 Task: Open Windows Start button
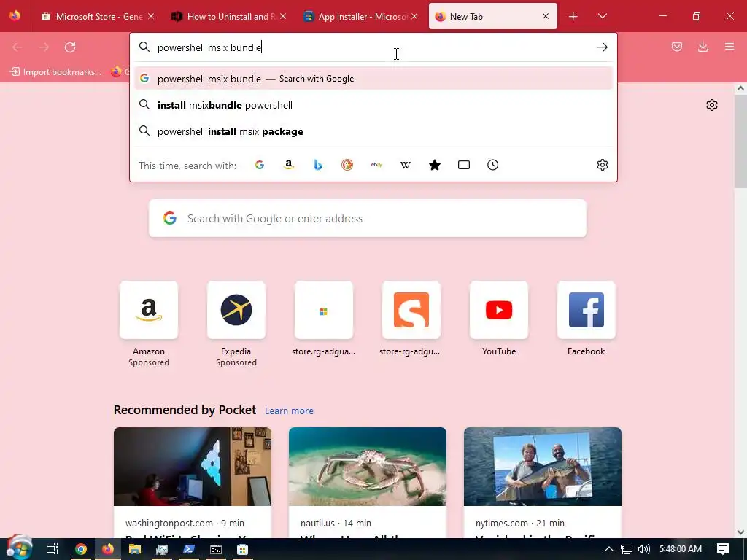(x=18, y=548)
